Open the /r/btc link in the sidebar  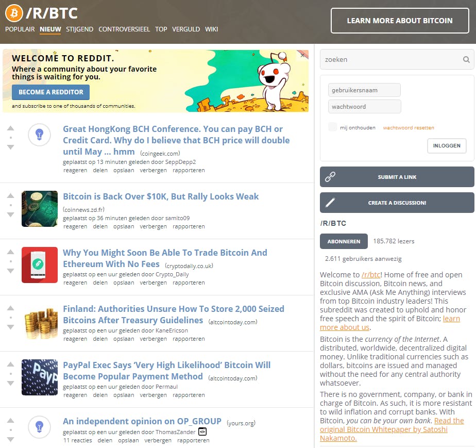371,275
